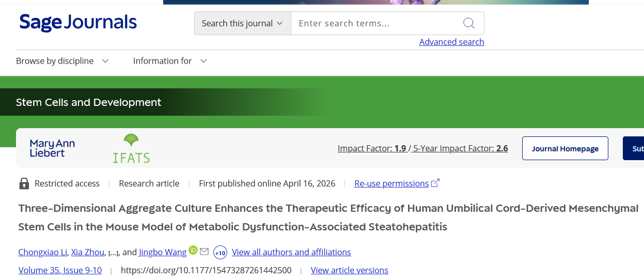
Task: Open the Re-use permissions link
Action: pyautogui.click(x=391, y=183)
